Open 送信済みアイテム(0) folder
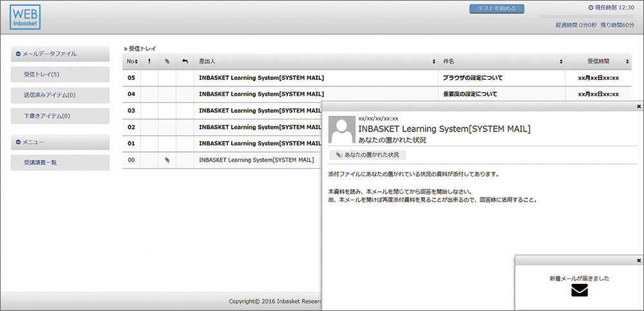The width and height of the screenshot is (644, 311). pyautogui.click(x=61, y=95)
